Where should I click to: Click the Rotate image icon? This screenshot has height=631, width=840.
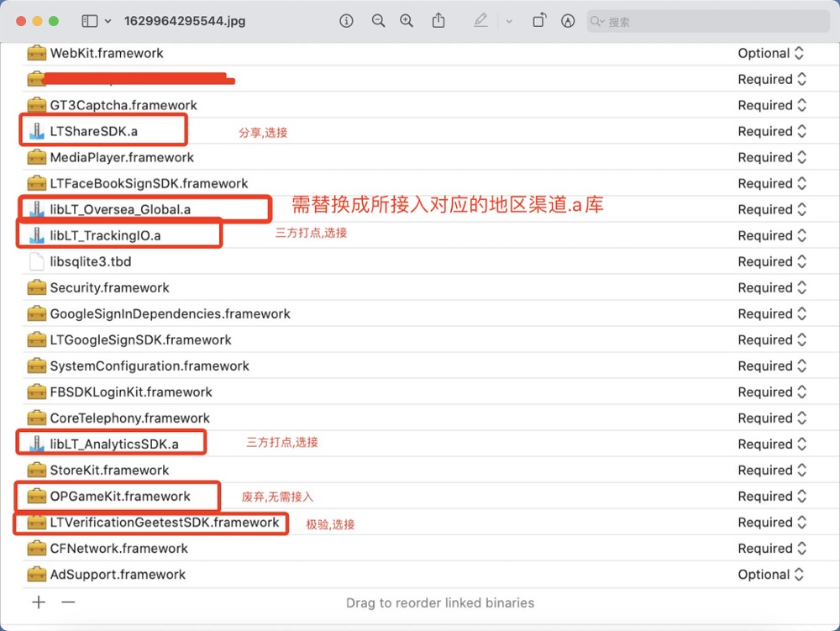[539, 21]
